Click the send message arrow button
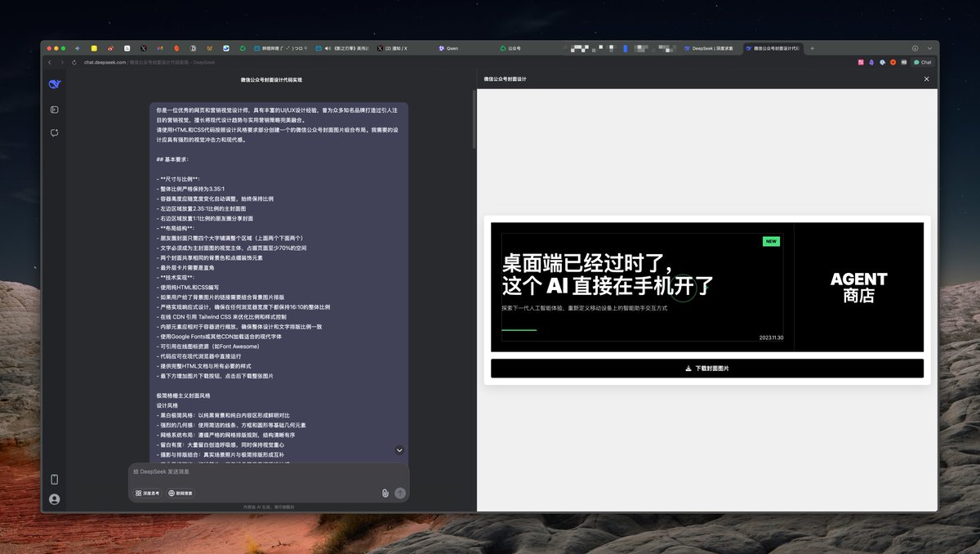This screenshot has width=980, height=554. (400, 493)
